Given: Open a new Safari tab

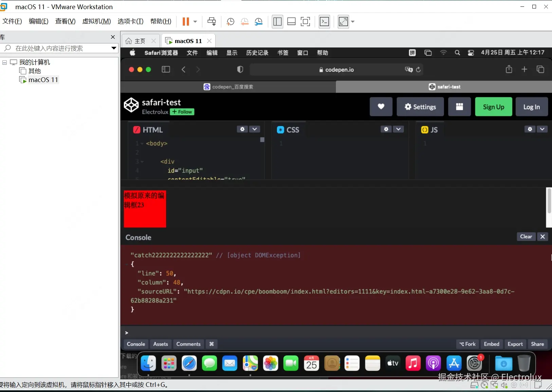Looking at the screenshot, I should point(525,69).
